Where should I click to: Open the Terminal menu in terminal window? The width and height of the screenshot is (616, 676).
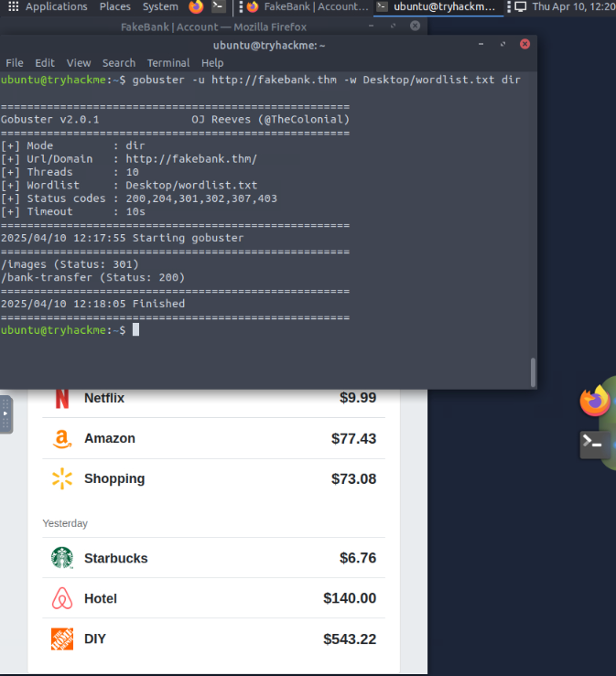tap(168, 63)
